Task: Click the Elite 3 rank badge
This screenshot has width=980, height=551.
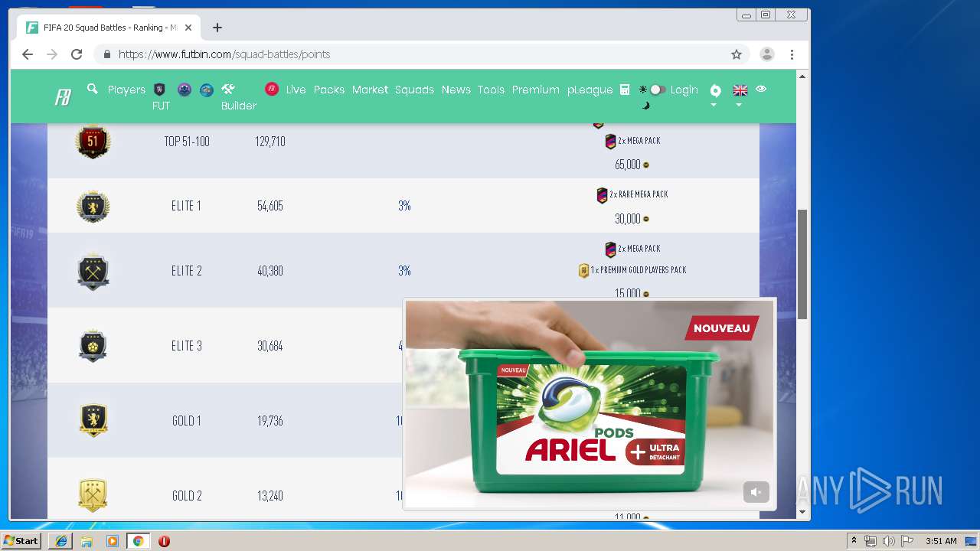Action: click(93, 346)
